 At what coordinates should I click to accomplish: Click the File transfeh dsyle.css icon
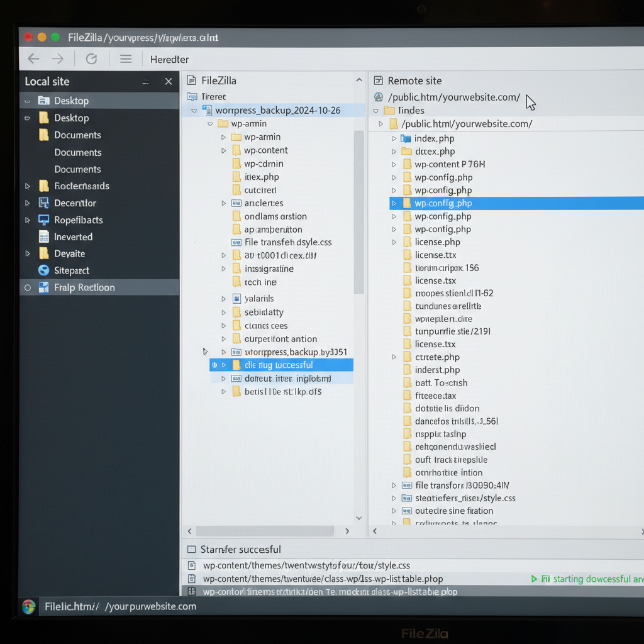point(236,242)
